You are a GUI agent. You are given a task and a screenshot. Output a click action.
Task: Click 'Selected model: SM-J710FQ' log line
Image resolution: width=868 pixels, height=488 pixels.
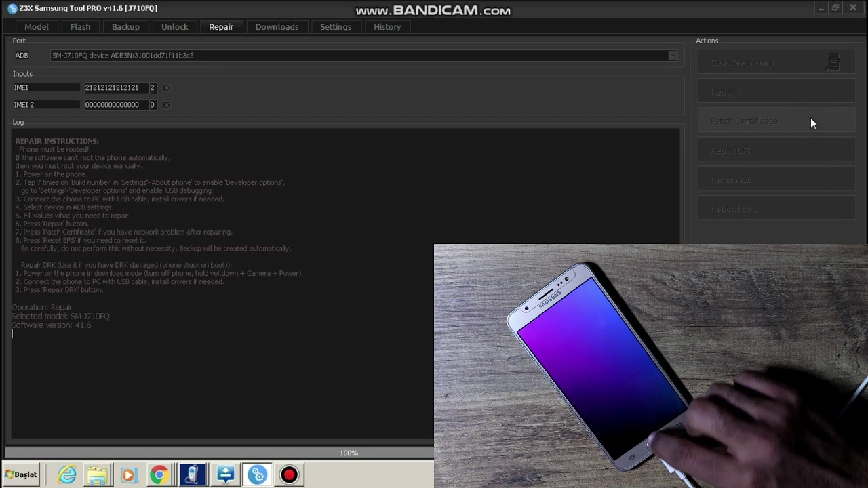[x=60, y=317]
